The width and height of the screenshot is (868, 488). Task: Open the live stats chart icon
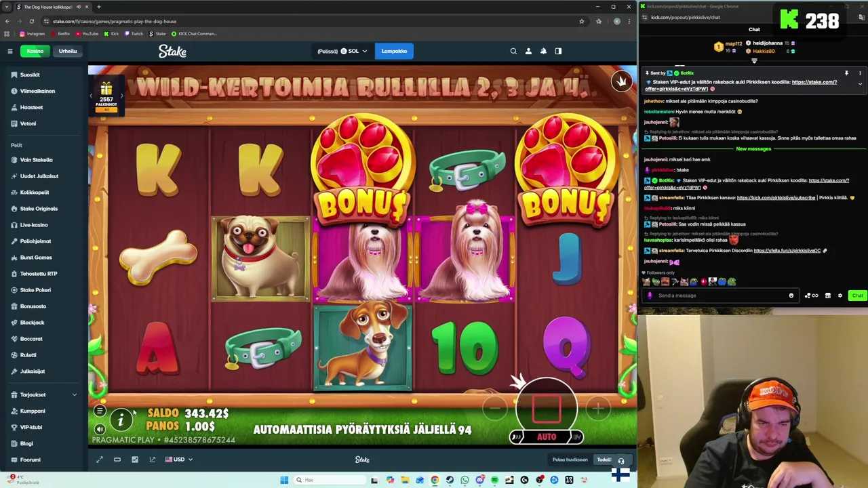[x=135, y=460]
